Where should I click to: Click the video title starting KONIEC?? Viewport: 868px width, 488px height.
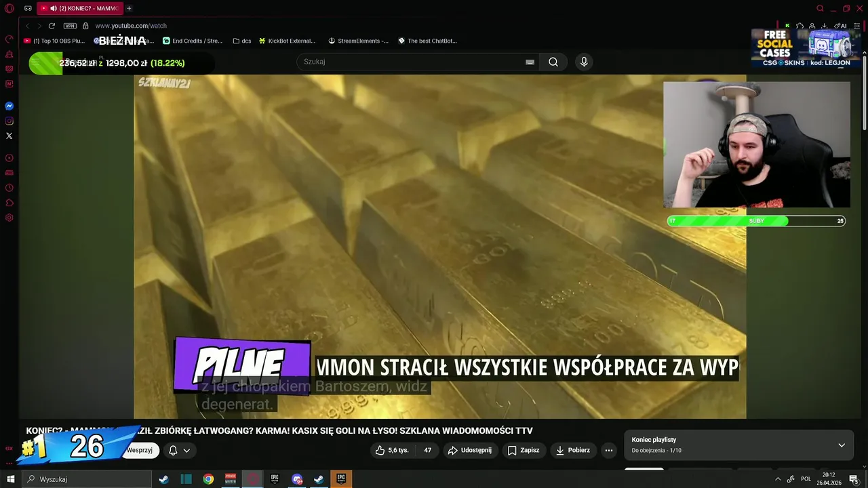pyautogui.click(x=279, y=430)
